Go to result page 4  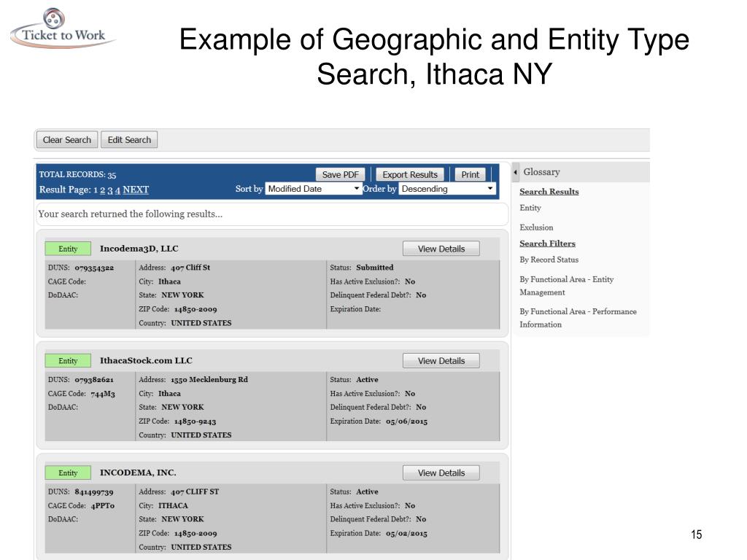117,190
